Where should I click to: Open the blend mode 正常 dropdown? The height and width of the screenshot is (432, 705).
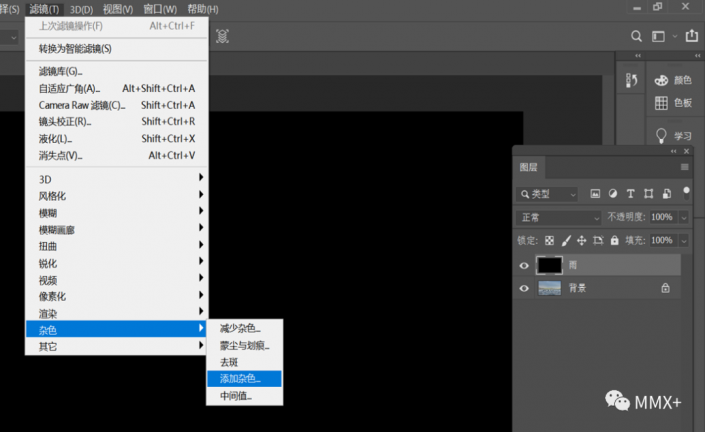[x=558, y=217]
